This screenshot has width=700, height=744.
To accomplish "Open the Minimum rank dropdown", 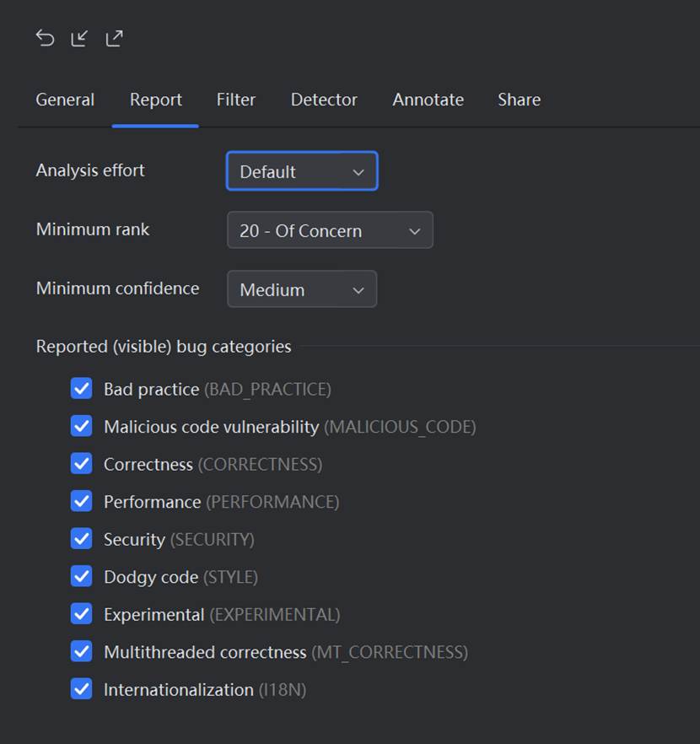I will (330, 230).
